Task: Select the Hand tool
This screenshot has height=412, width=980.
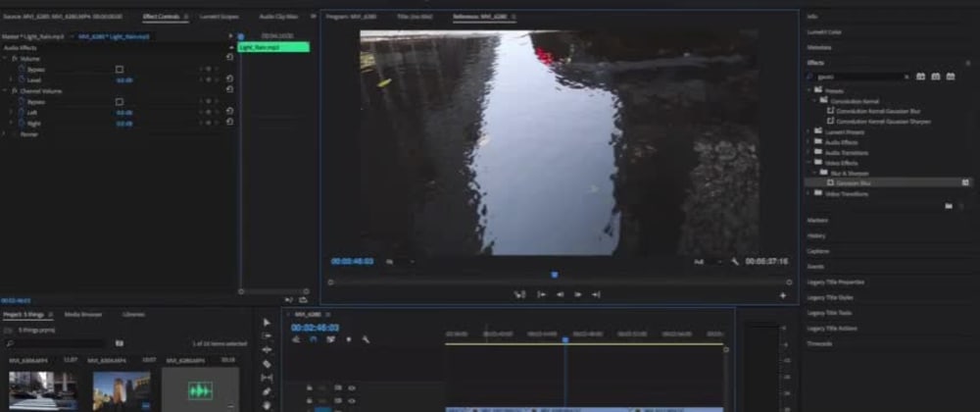Action: tap(267, 404)
